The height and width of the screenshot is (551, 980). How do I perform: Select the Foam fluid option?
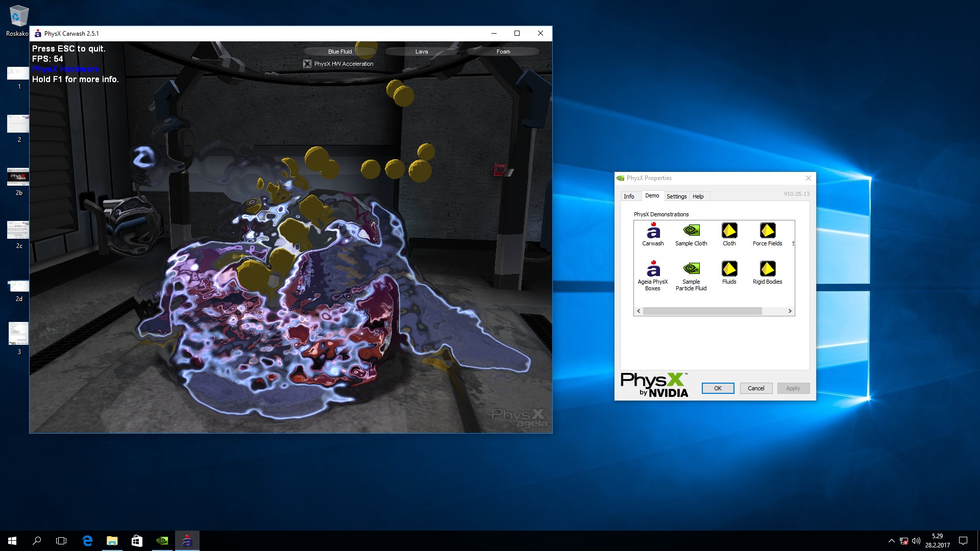[x=503, y=52]
